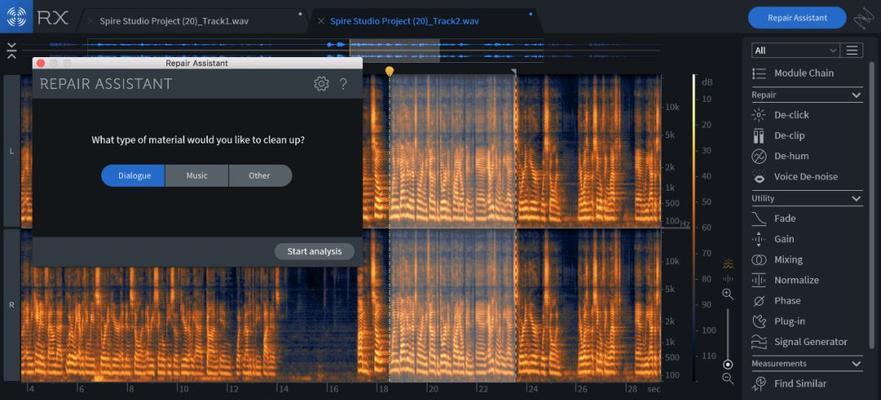Image resolution: width=881 pixels, height=400 pixels.
Task: Collapse the Repair section
Action: click(x=856, y=96)
